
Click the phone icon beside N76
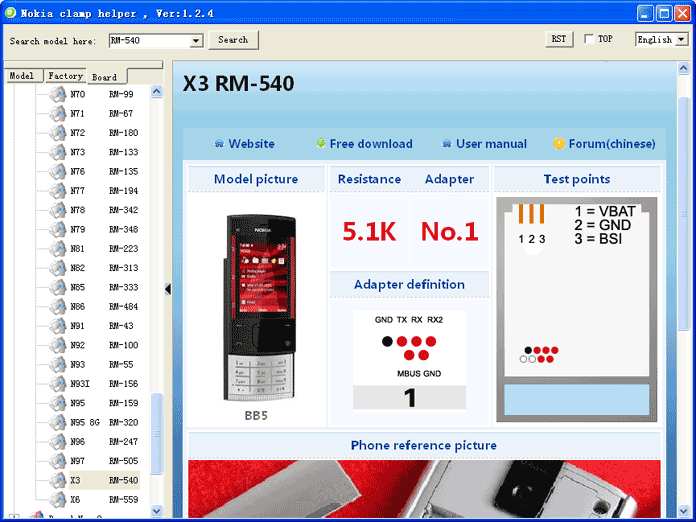58,171
